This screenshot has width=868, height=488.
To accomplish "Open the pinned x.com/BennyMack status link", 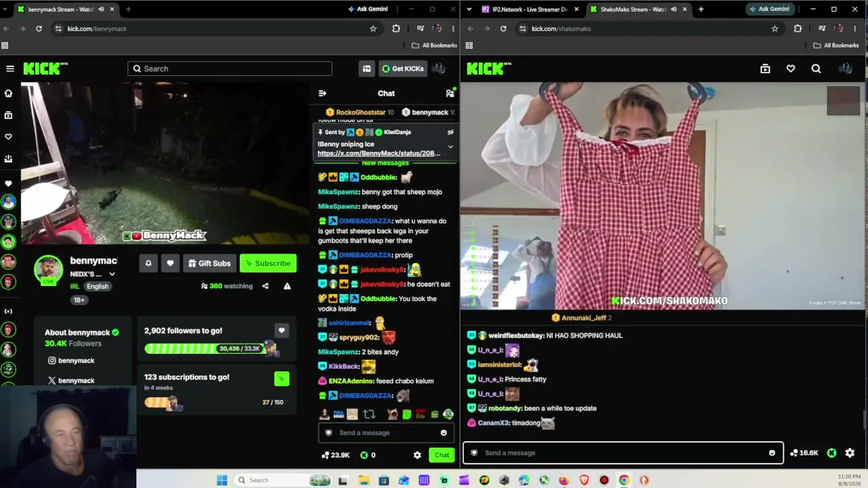I will (378, 153).
